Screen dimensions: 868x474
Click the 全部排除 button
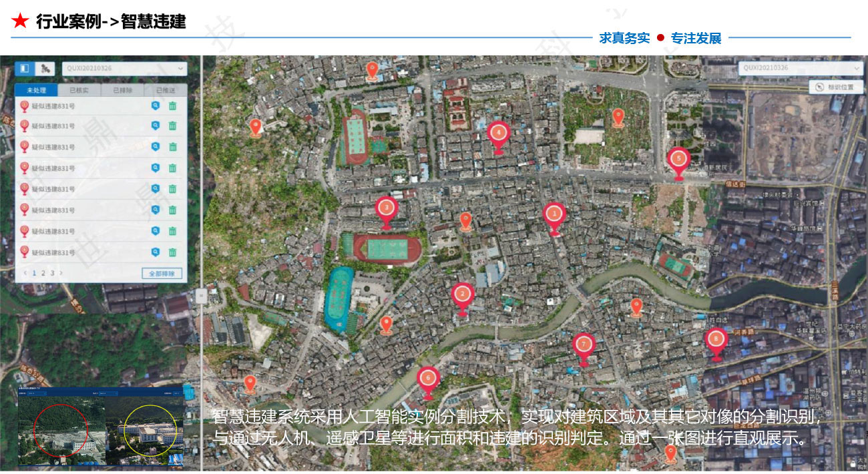pos(162,273)
